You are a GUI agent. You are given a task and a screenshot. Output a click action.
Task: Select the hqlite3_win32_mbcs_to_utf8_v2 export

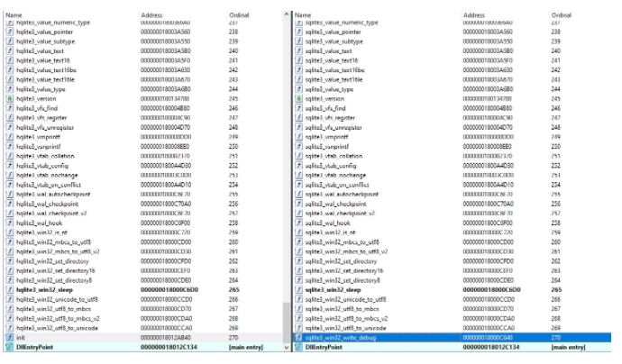coord(142,251)
